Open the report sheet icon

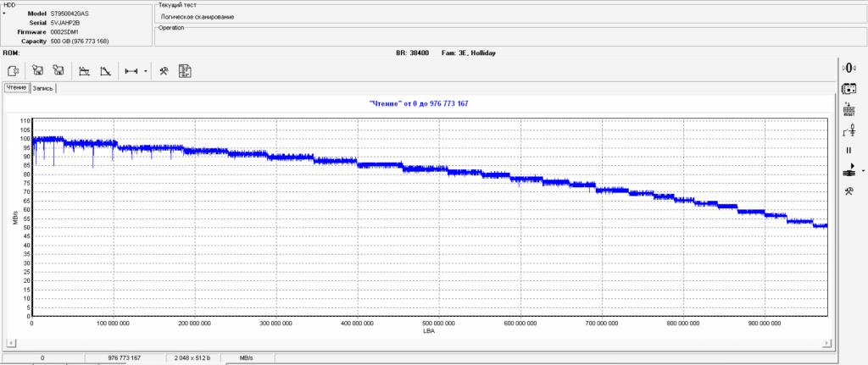tap(185, 71)
